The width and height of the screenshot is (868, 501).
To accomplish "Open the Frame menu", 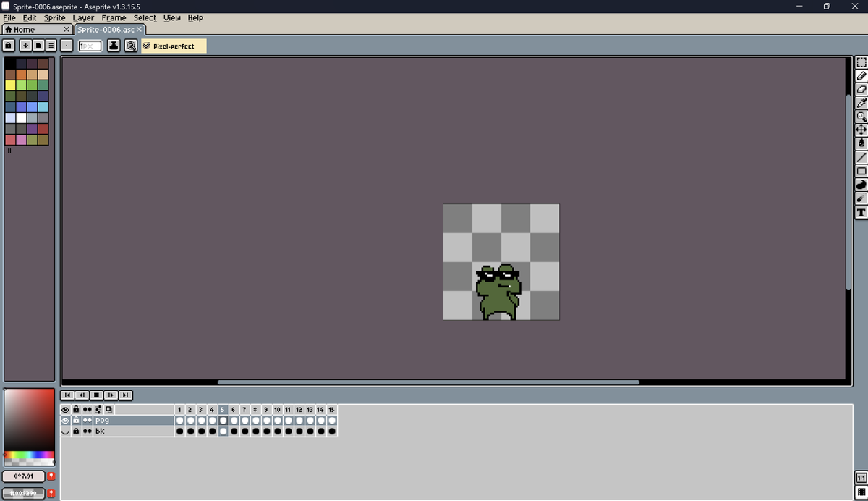I will click(114, 17).
